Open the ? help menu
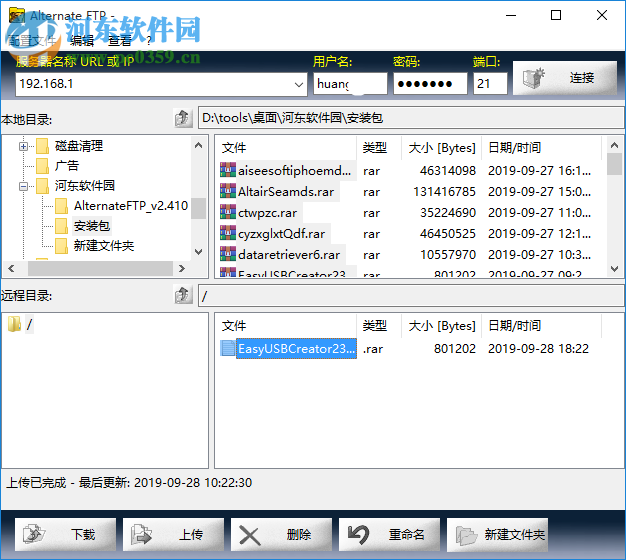 (x=149, y=40)
